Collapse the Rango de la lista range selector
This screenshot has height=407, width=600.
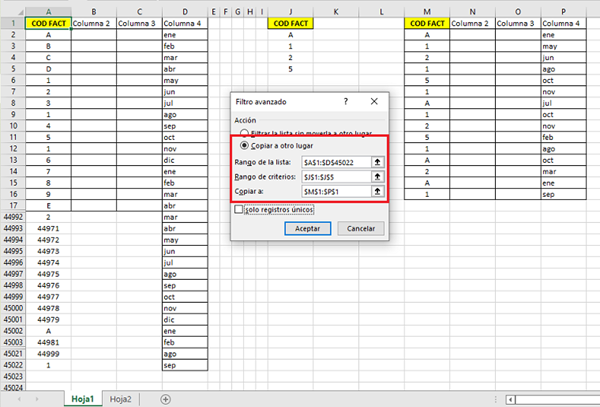point(377,162)
